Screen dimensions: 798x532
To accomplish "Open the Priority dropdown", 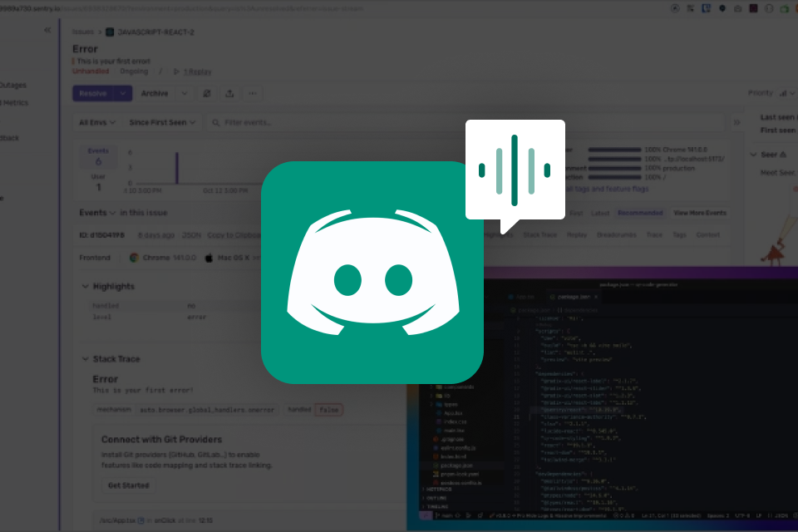I will (787, 93).
